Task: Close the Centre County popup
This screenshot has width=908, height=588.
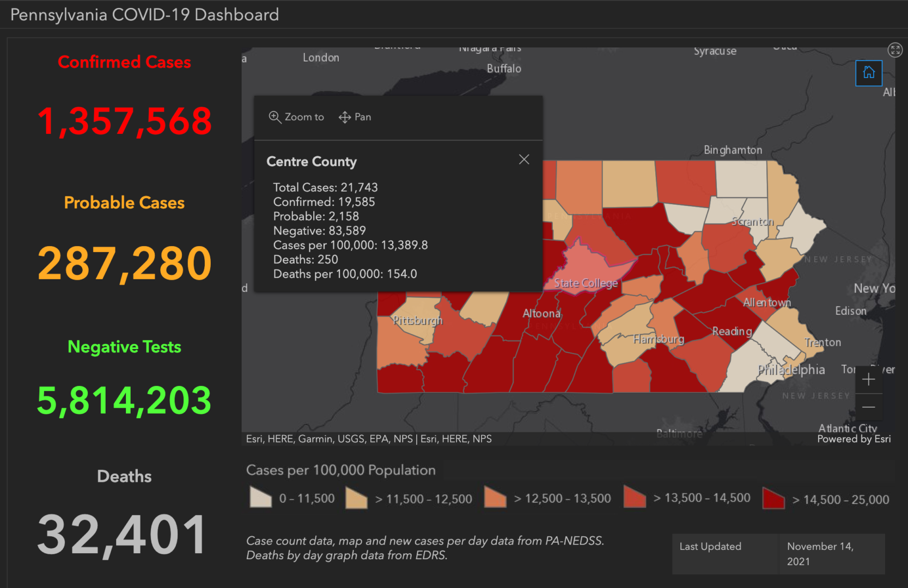Action: click(x=524, y=159)
